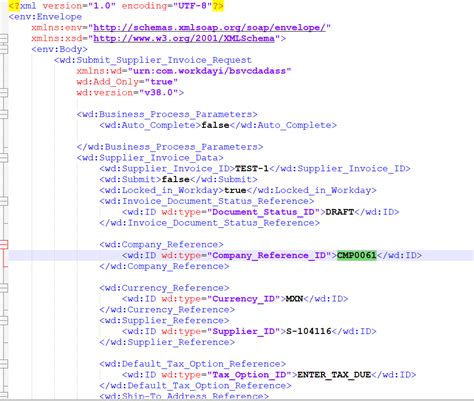
Task: Click false inside wd:Submit element
Action: click(176, 179)
